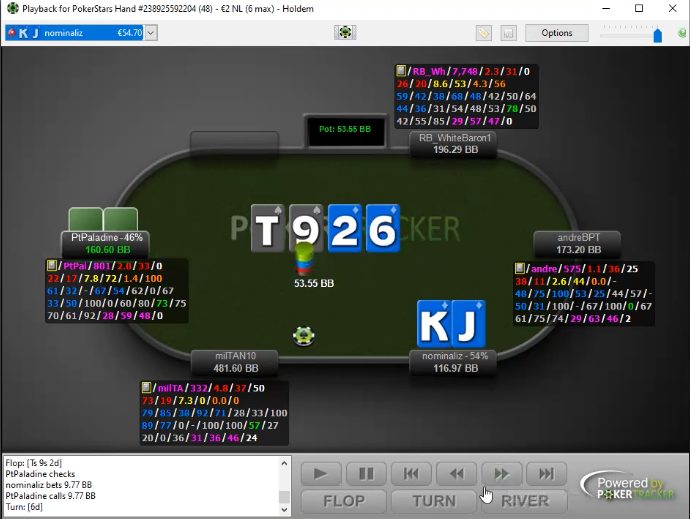690x519 pixels.
Task: Click nominaliz's Jack of diamonds hole card
Action: [x=469, y=324]
